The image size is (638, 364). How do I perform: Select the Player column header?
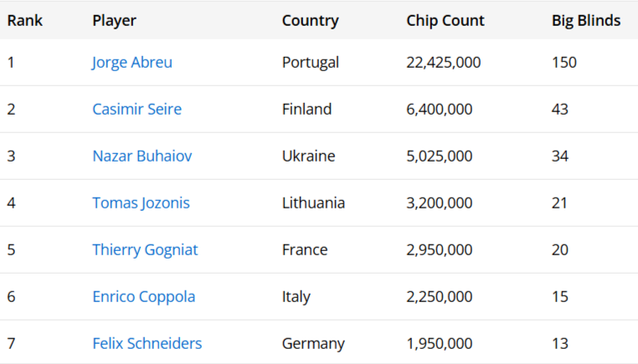pyautogui.click(x=114, y=21)
